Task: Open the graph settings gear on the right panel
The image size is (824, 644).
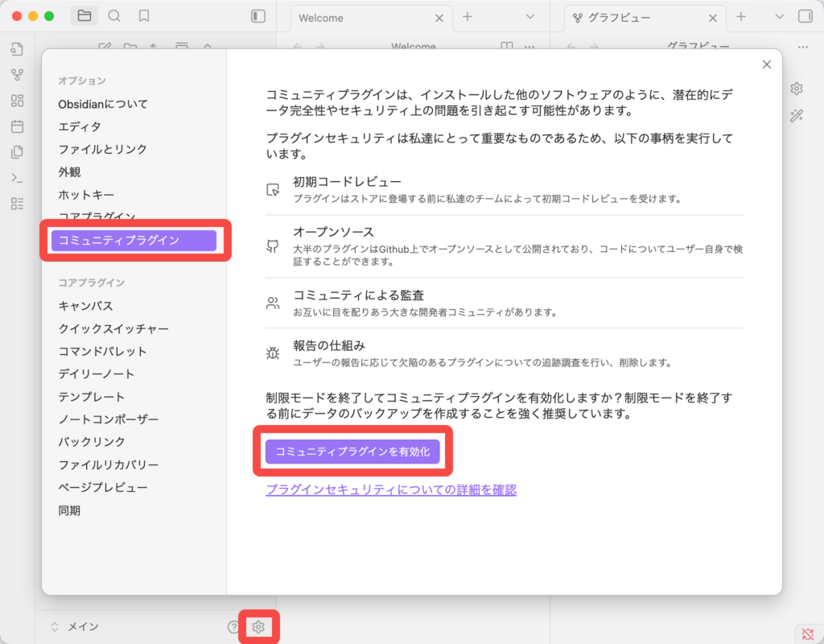Action: tap(796, 89)
